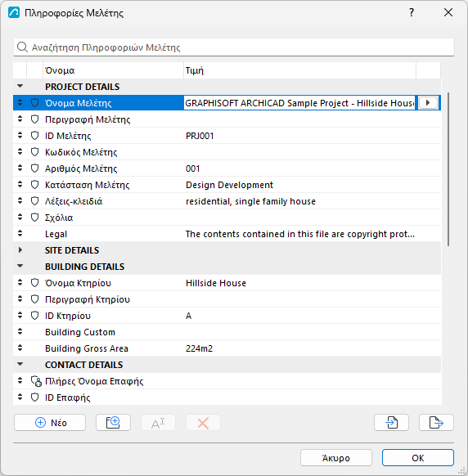
Task: Click the rename (A text cursor) button
Action: click(158, 423)
